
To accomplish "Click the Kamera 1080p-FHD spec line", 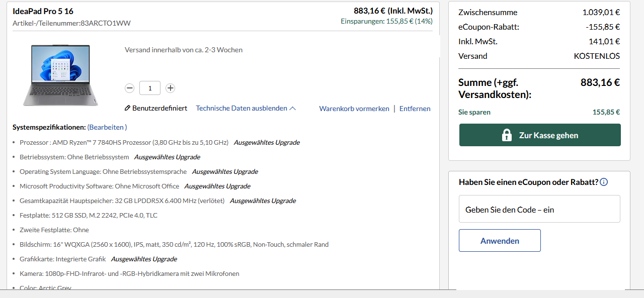I will coord(129,273).
